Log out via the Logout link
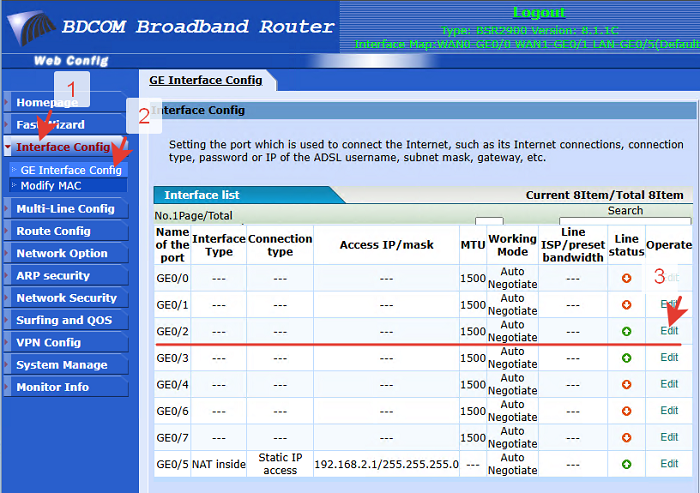This screenshot has height=493, width=700. tap(539, 12)
